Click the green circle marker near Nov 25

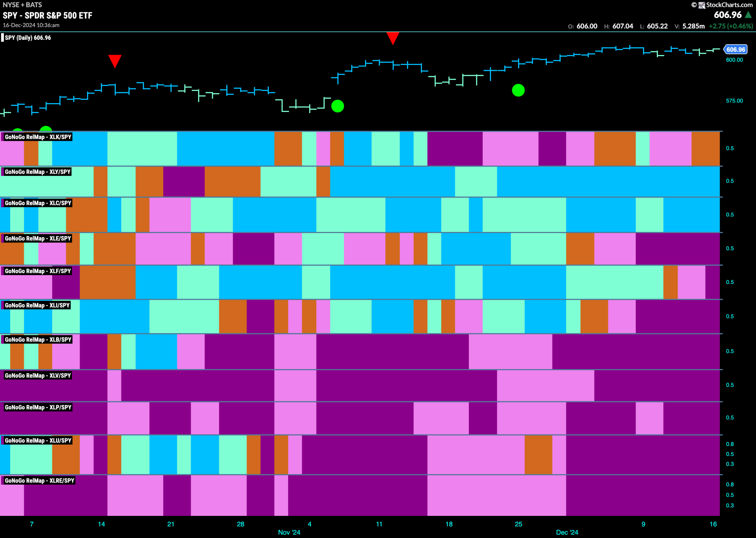(x=518, y=90)
